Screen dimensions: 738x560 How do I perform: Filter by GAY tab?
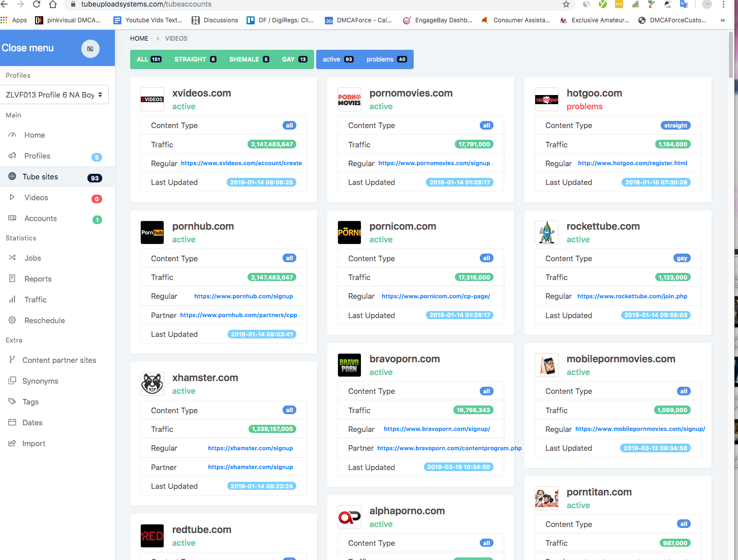[294, 59]
